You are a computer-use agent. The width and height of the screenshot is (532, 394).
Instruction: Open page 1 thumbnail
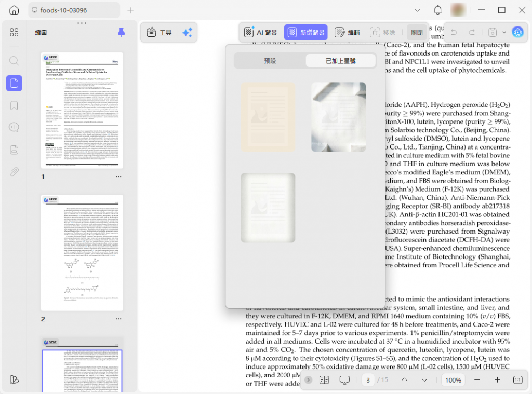point(82,111)
